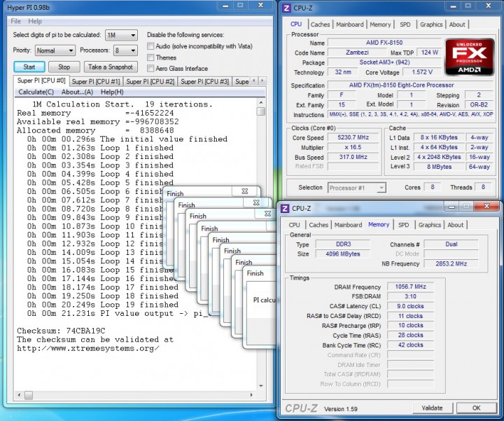The height and width of the screenshot is (421, 504).
Task: Select the CPU tab in the top CPU-Z window
Action: [x=296, y=24]
